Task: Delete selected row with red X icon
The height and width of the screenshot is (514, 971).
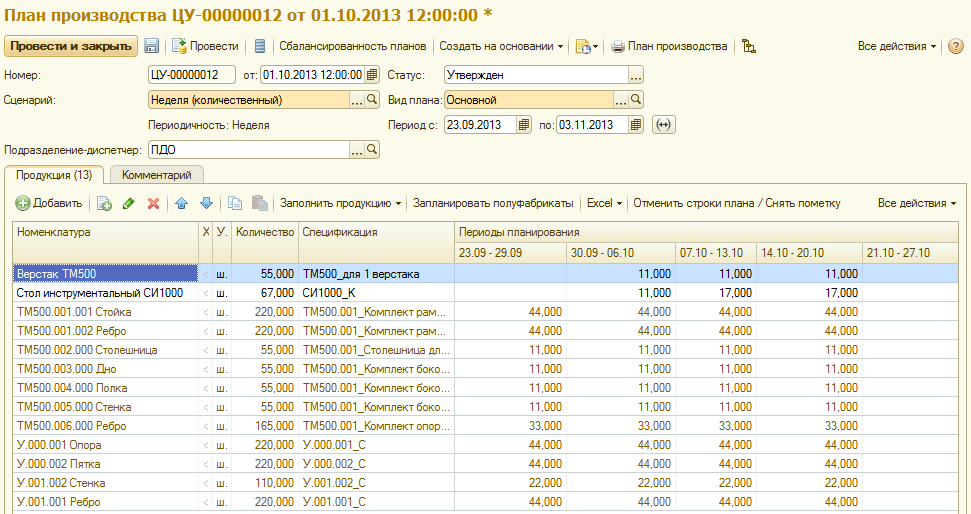Action: point(153,203)
